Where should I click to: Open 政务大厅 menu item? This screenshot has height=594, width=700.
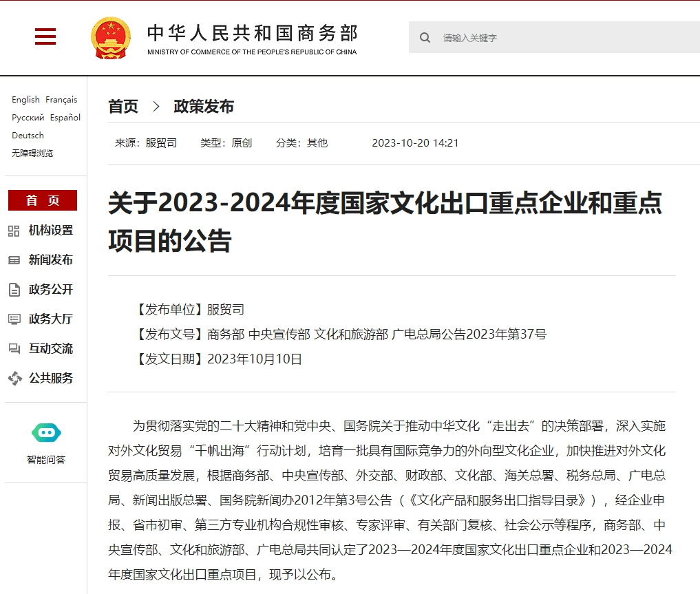tap(50, 319)
